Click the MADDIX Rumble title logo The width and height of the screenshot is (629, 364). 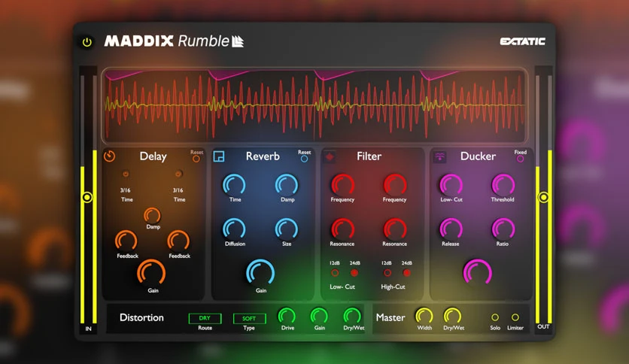pos(174,41)
